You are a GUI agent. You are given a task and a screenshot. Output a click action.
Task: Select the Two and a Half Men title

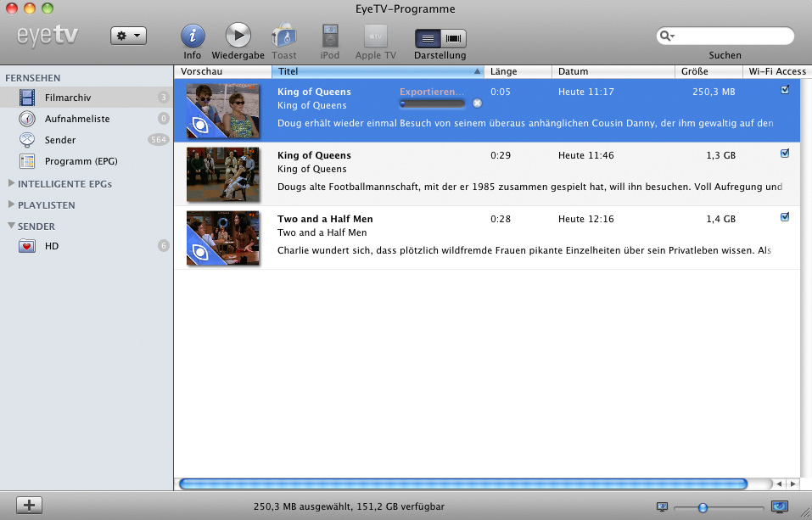point(325,219)
